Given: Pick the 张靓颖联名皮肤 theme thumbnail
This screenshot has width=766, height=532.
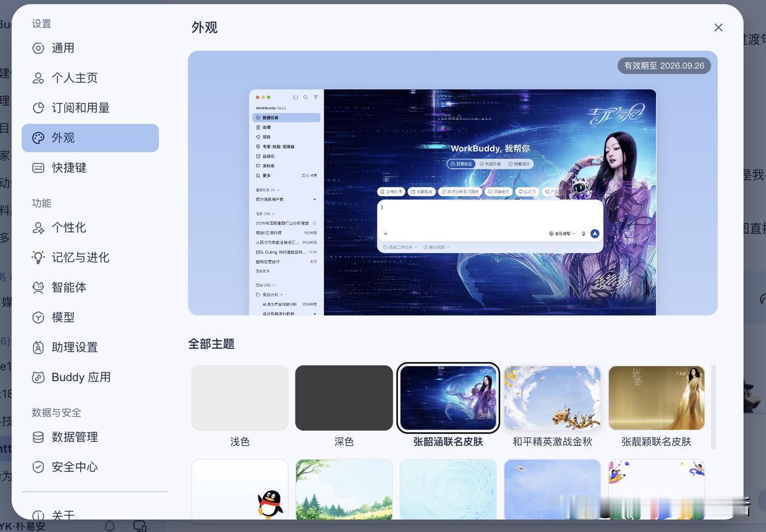Looking at the screenshot, I should 656,398.
